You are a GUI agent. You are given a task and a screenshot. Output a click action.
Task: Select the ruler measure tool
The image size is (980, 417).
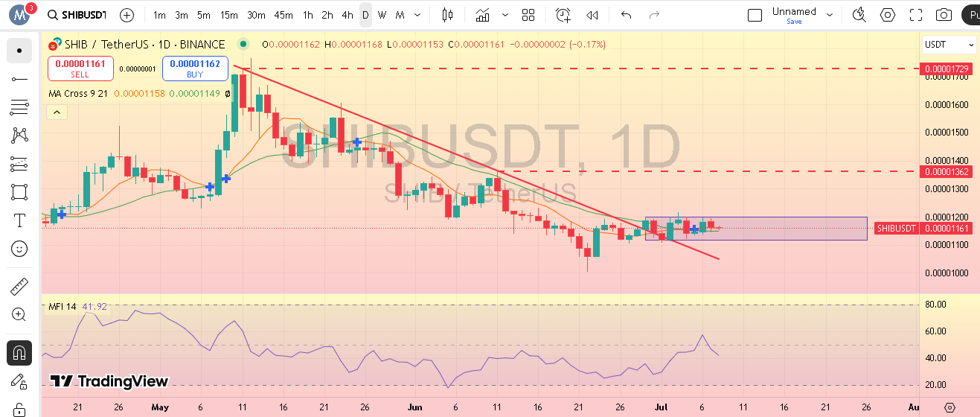click(x=19, y=286)
